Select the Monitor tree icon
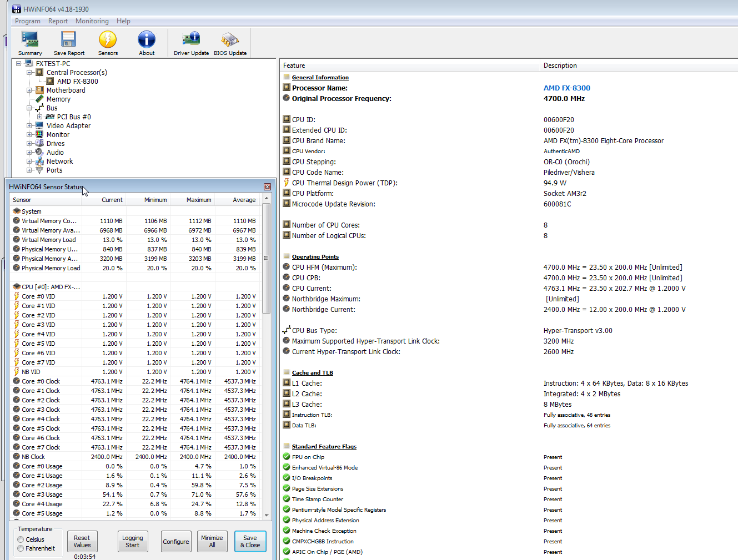Viewport: 738px width, 560px height. [x=39, y=134]
